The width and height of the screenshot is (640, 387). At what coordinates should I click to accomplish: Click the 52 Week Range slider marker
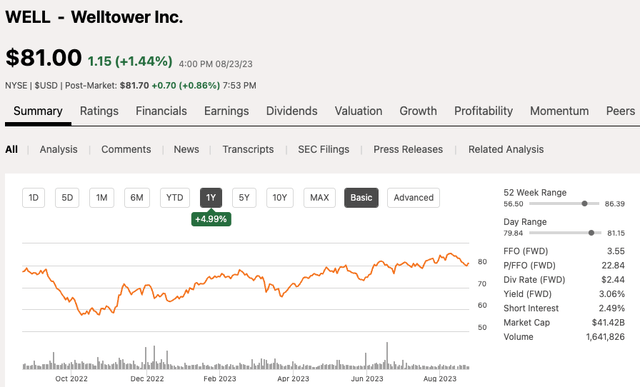[584, 203]
